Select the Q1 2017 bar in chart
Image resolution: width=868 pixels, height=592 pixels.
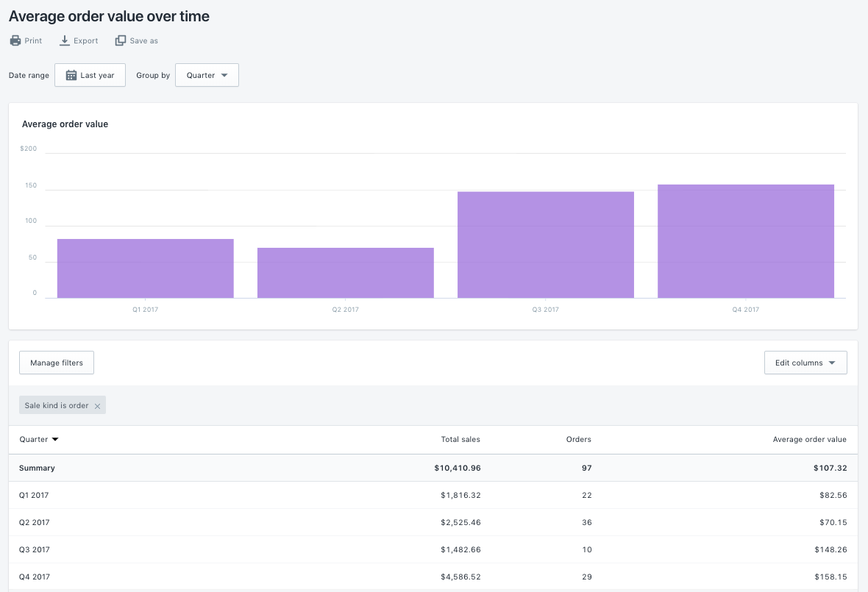(146, 268)
